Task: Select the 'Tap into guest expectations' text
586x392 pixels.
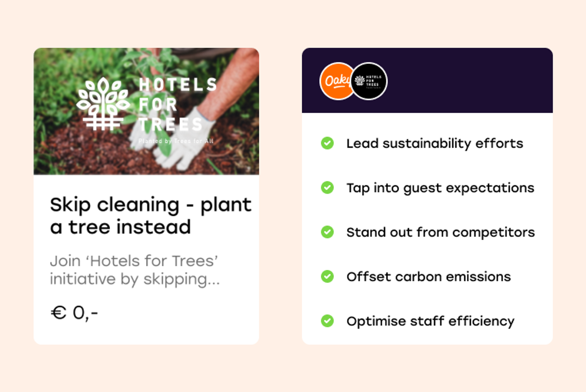Action: coord(440,188)
